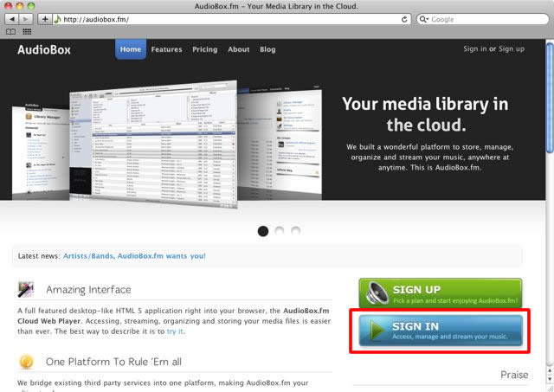
Task: Click the yellow One Platform icon
Action: coord(27,362)
